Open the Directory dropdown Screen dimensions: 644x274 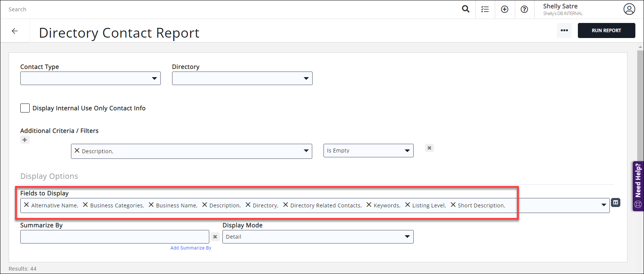pyautogui.click(x=242, y=78)
